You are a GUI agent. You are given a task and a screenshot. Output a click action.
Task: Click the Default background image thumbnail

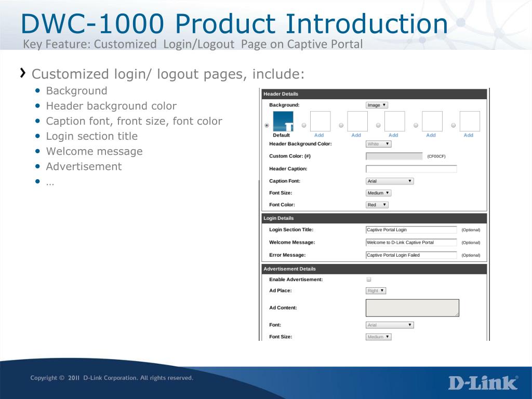[283, 122]
